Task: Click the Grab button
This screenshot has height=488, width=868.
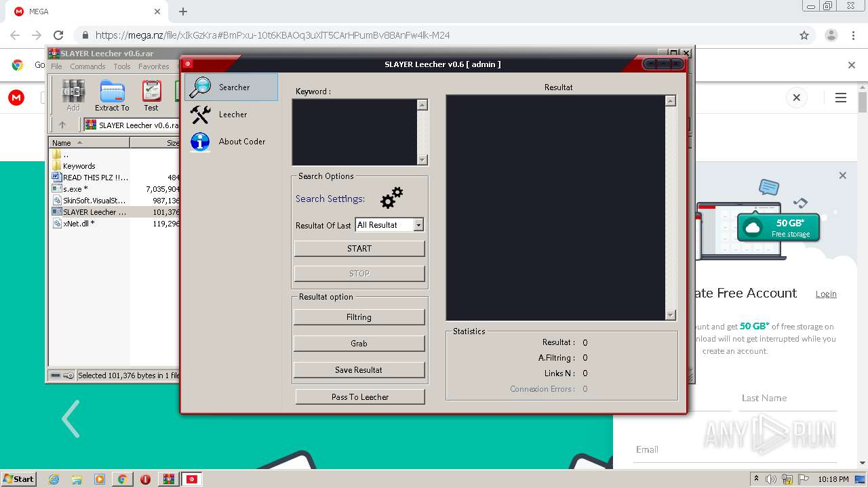Action: tap(359, 344)
